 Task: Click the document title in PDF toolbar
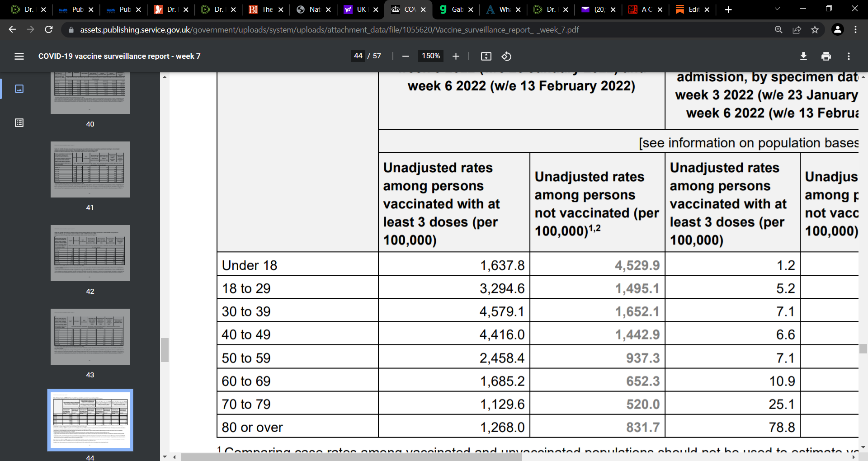point(119,56)
